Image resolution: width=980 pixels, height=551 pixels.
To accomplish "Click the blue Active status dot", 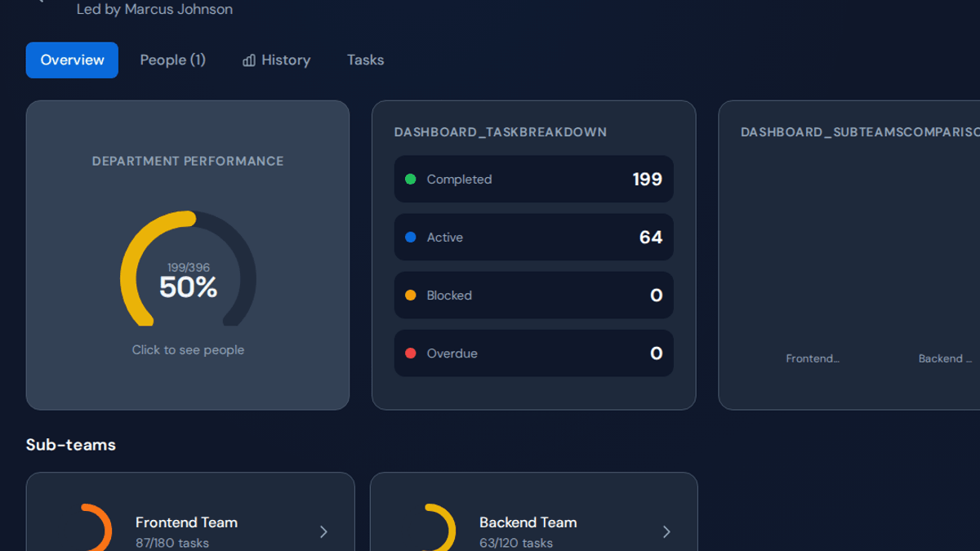I will point(411,238).
